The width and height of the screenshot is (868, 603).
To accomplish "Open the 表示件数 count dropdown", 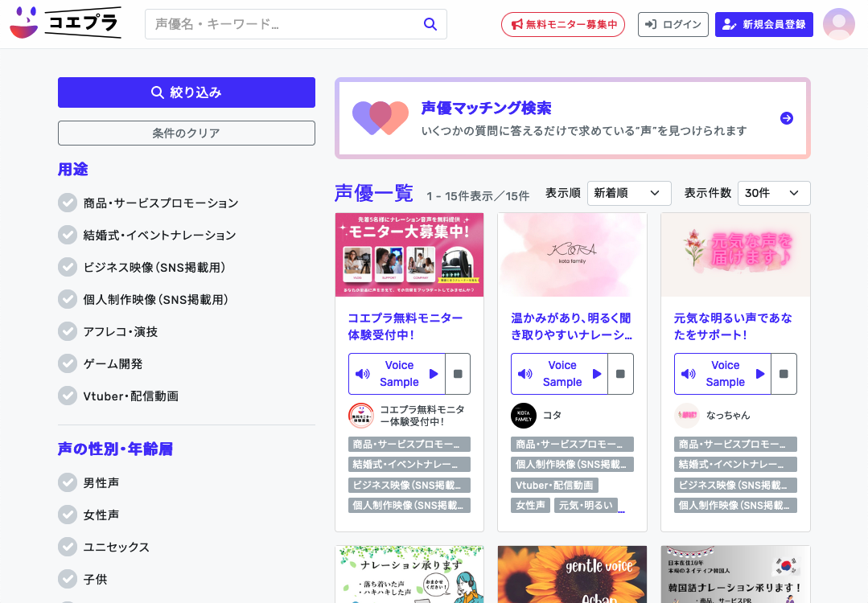I will pos(774,193).
